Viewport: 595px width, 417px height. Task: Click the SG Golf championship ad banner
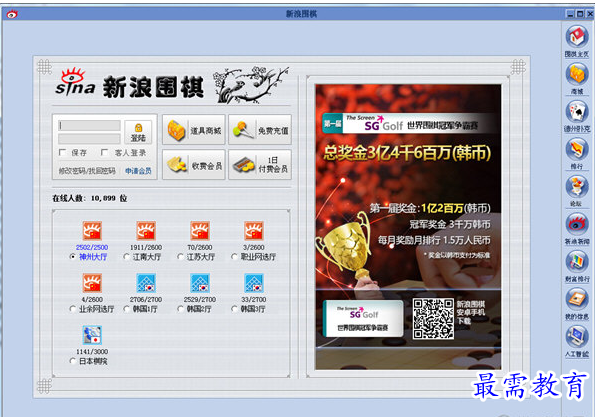(x=408, y=227)
